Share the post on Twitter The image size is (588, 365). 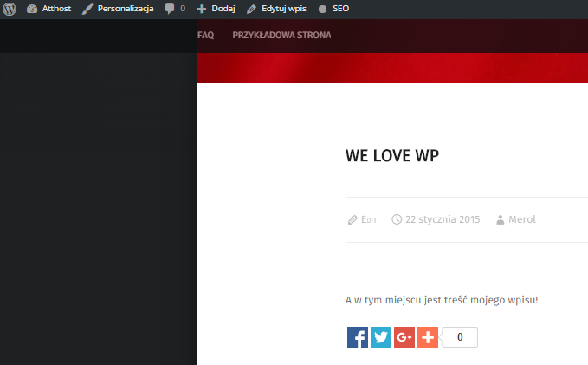tap(381, 337)
